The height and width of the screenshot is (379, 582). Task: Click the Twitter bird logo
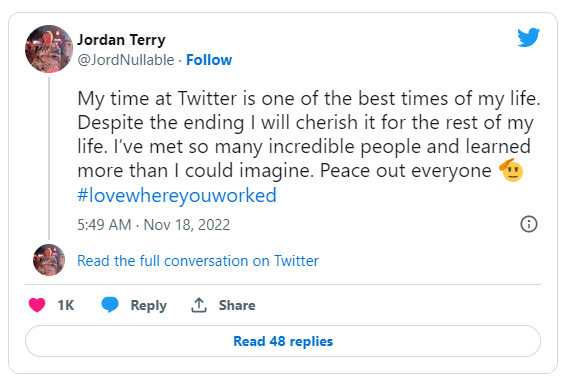click(x=529, y=37)
